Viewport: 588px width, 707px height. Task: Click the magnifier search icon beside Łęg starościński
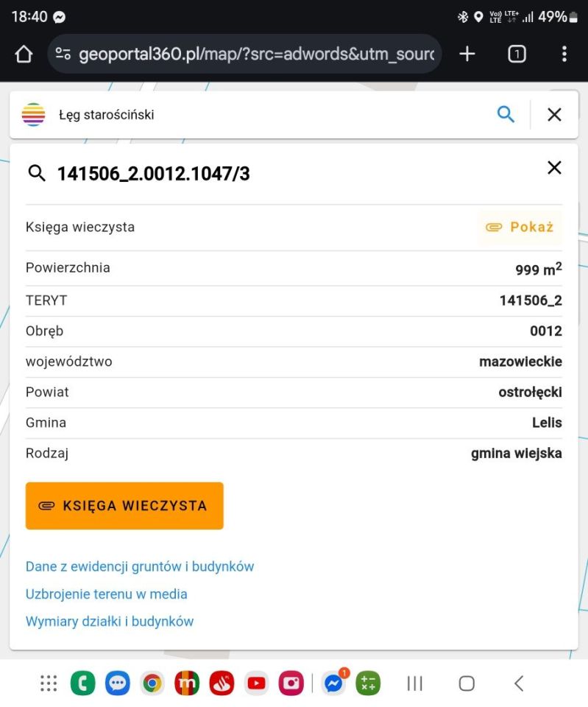point(506,114)
